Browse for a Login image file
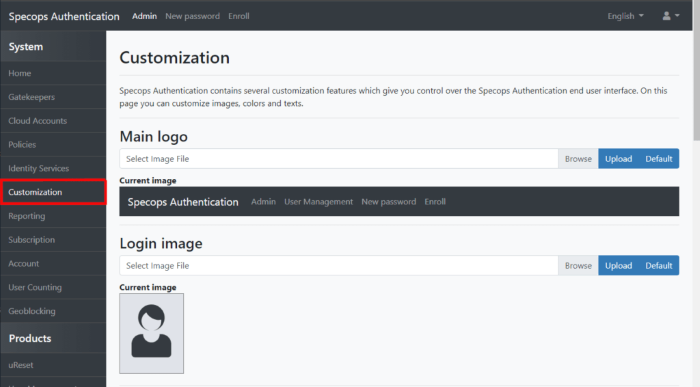The height and width of the screenshot is (387, 700). (x=578, y=266)
